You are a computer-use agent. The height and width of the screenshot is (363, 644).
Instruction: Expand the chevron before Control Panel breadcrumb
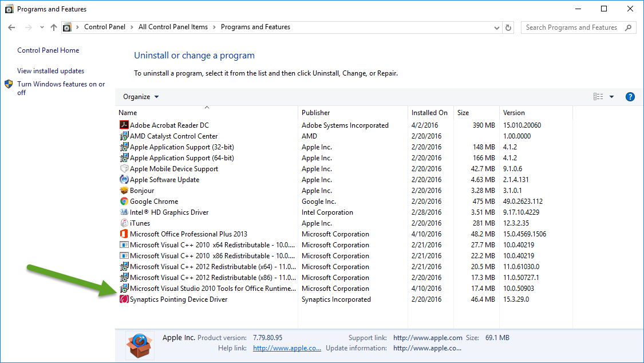(x=77, y=27)
